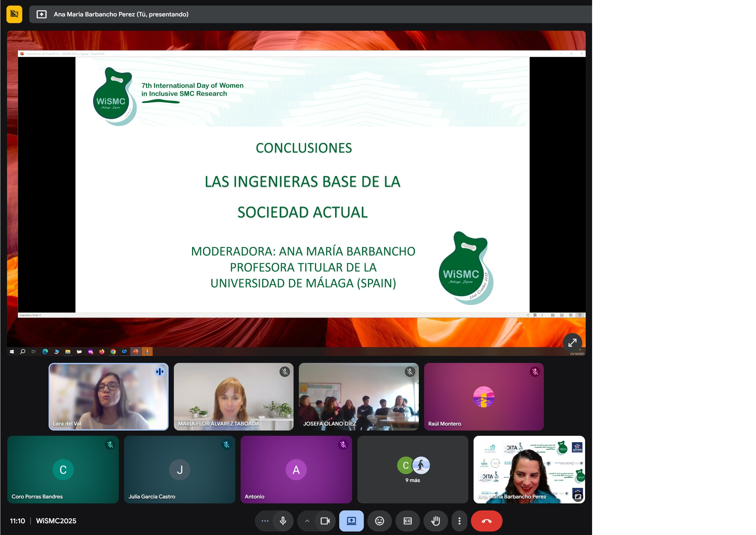Turn on closed captions
The image size is (756, 535).
407,521
